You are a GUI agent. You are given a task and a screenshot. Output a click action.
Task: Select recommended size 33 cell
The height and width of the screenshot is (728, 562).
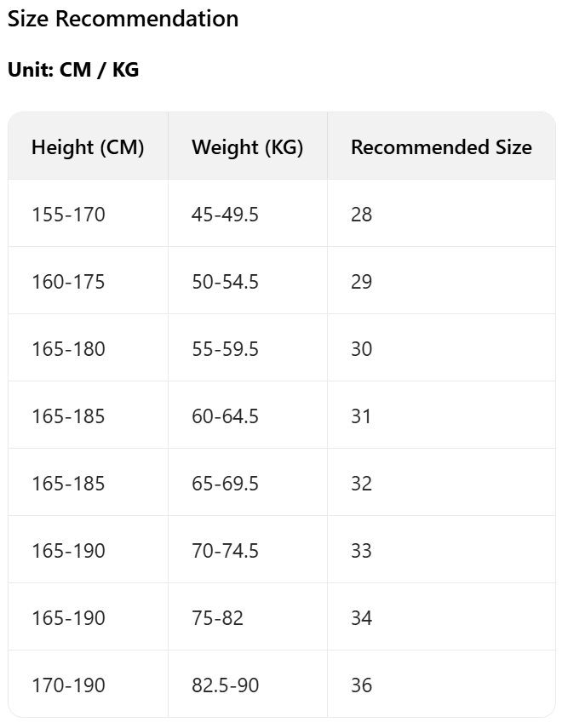coord(361,551)
